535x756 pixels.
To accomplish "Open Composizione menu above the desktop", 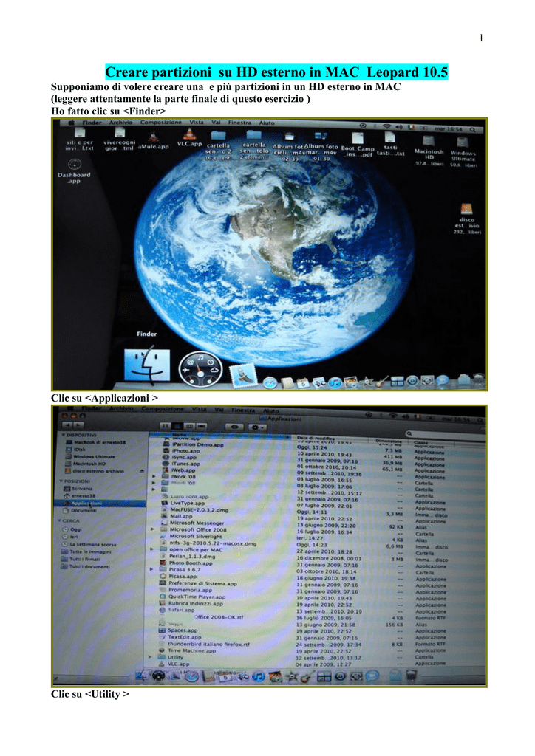I will tap(160, 123).
